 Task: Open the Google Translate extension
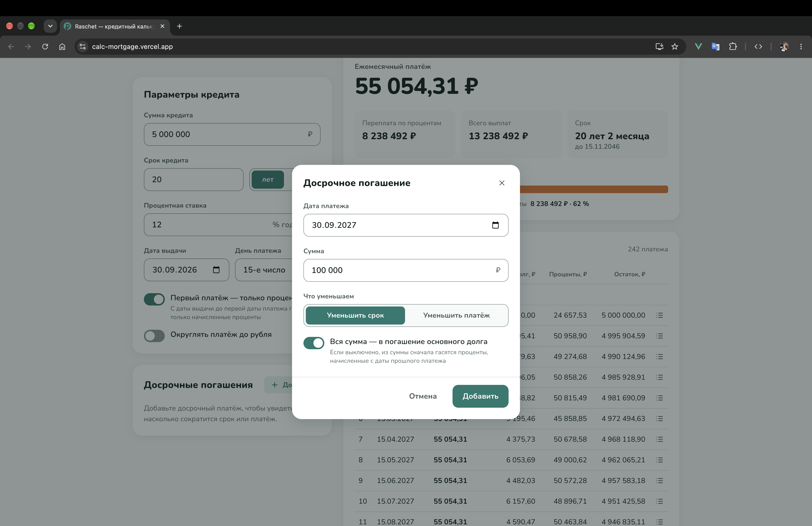(715, 46)
